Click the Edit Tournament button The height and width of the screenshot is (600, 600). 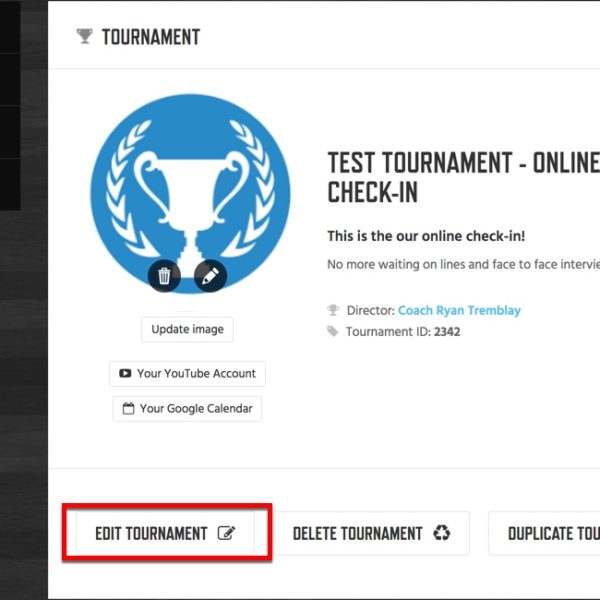[166, 533]
